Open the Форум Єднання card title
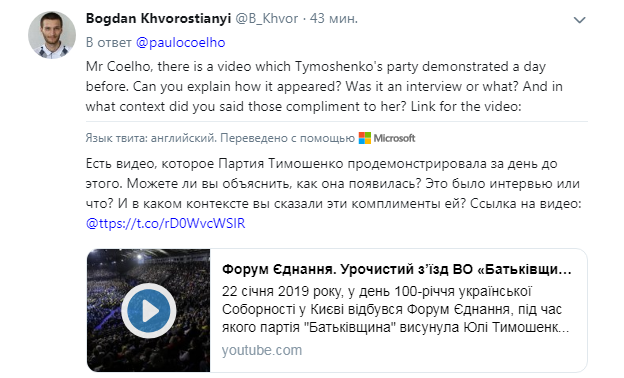The image size is (624, 378). pyautogui.click(x=396, y=269)
